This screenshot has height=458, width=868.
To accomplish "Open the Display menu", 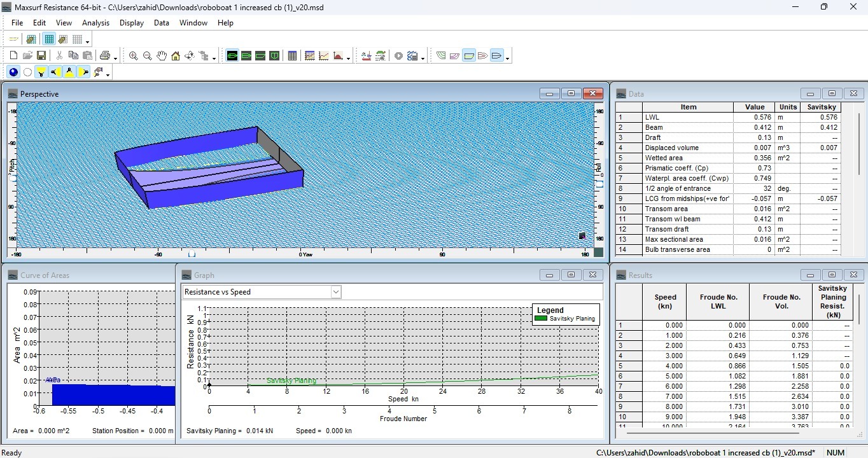I will pos(132,22).
